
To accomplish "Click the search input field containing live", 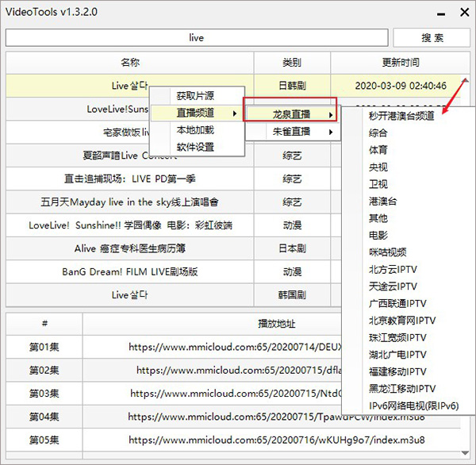I will pyautogui.click(x=197, y=38).
